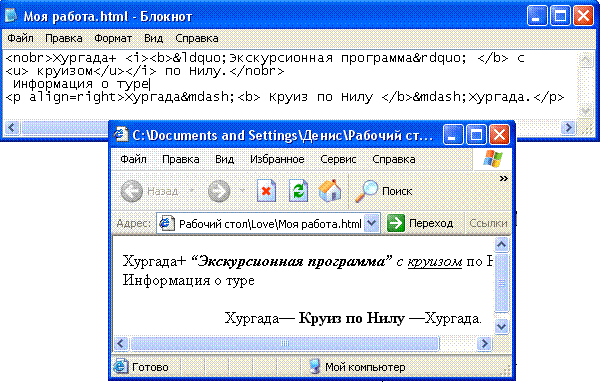Click Notepad horizontal scrollbar right arrow

(568, 127)
